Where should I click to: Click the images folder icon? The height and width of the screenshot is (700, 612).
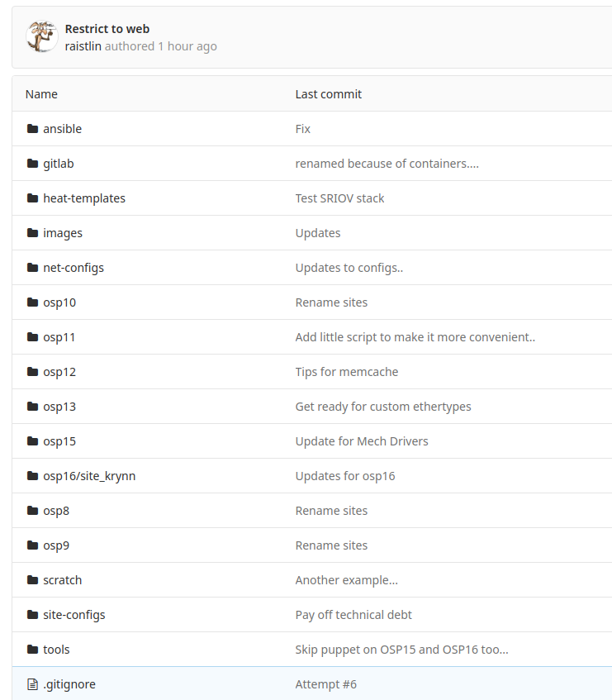coord(33,233)
